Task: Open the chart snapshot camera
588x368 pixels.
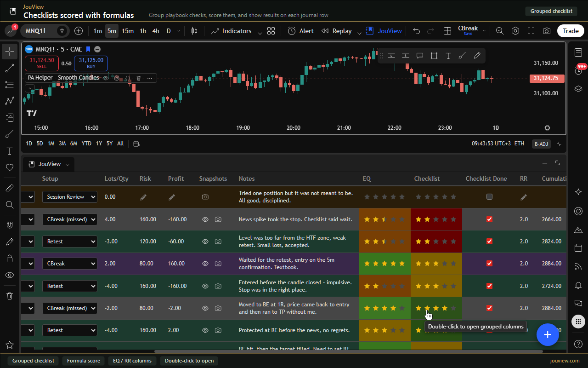Action: point(547,31)
